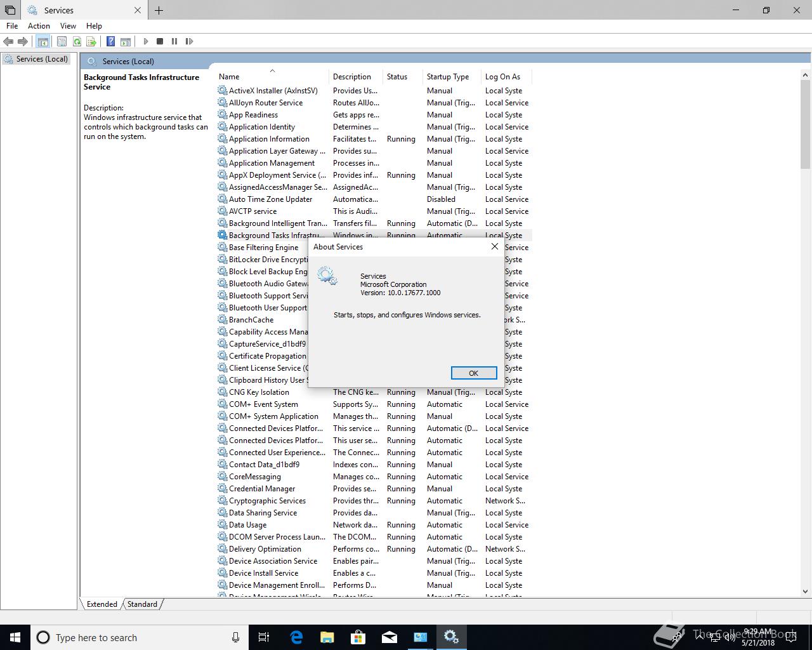Open Mail app from taskbar
The width and height of the screenshot is (812, 650).
click(390, 637)
